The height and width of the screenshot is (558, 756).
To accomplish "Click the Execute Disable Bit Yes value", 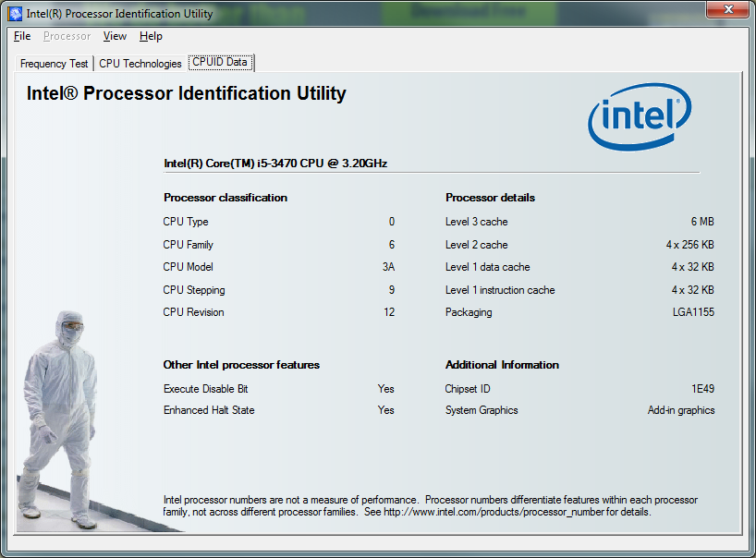I will coord(385,389).
